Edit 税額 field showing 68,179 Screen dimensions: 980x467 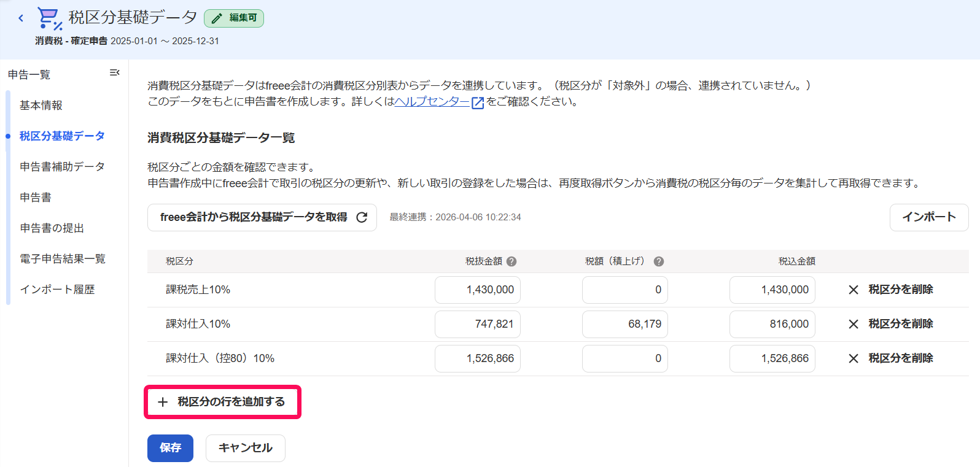(625, 324)
